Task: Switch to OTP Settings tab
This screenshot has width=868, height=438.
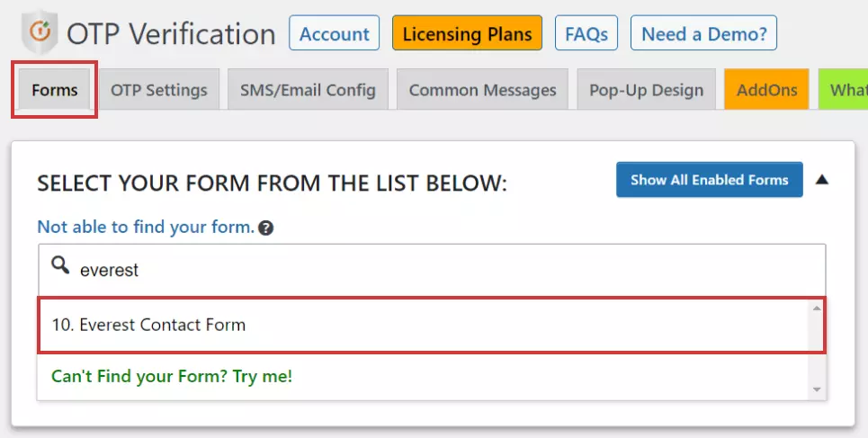Action: tap(158, 90)
